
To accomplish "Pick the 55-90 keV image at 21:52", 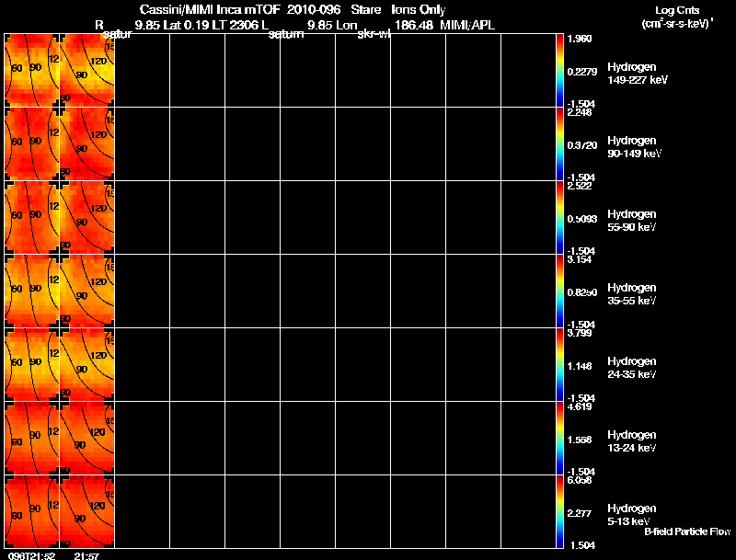I will click(32, 218).
